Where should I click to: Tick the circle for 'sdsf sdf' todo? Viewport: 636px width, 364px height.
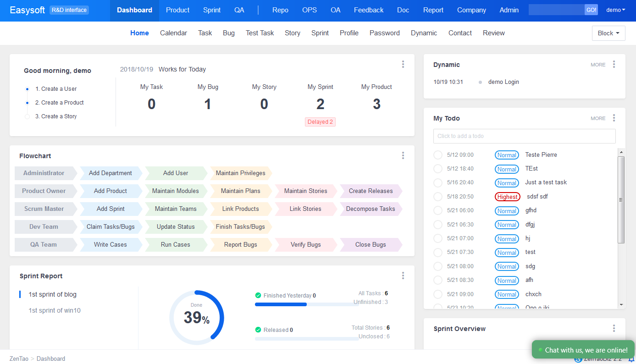coord(437,197)
